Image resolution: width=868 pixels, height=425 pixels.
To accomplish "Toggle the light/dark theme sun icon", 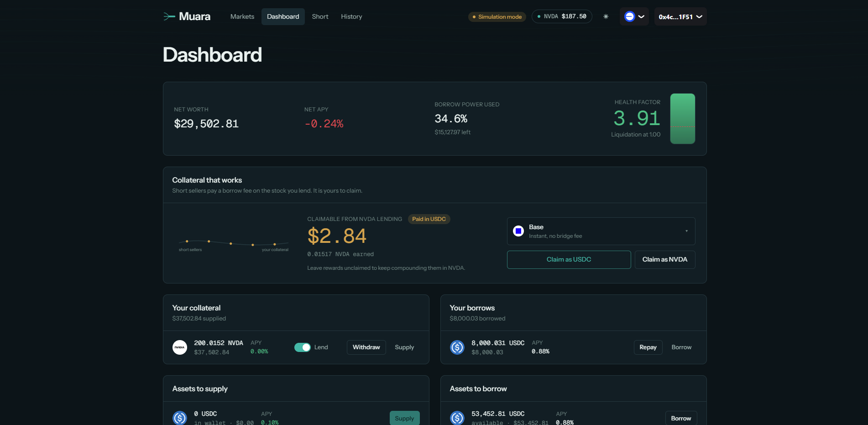I will coord(606,16).
